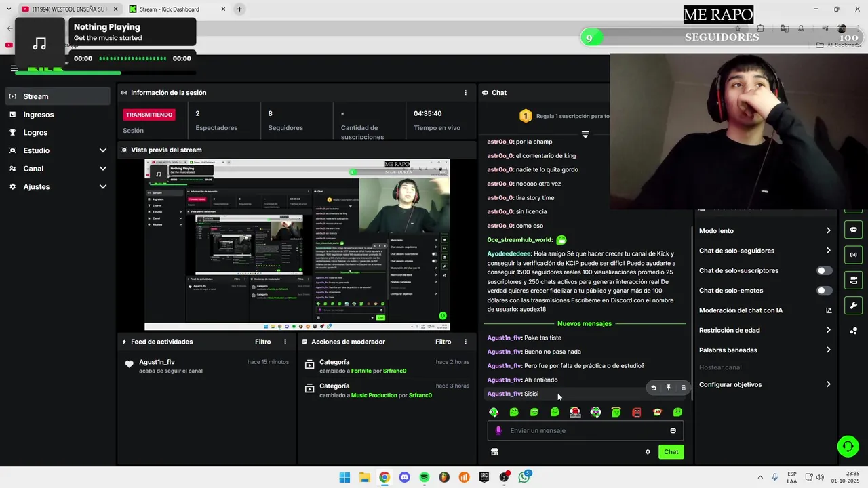Open session information three-dot menu
Viewport: 868px width, 488px height.
pos(465,93)
